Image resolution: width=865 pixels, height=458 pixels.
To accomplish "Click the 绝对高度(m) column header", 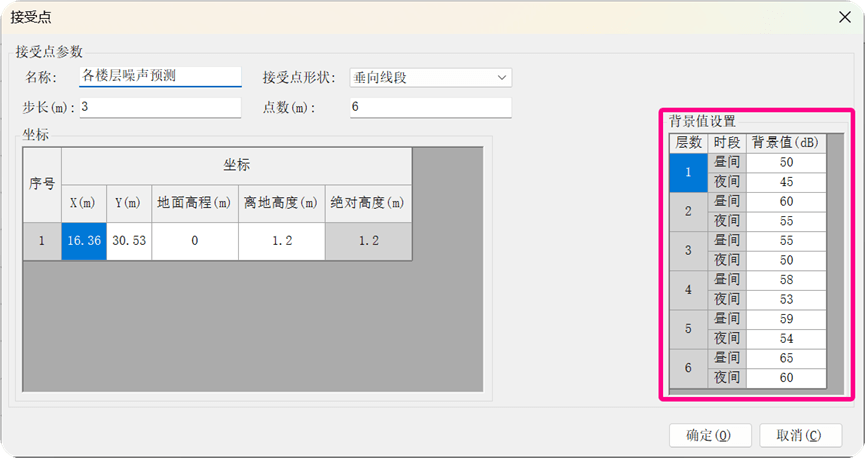I will tap(369, 204).
